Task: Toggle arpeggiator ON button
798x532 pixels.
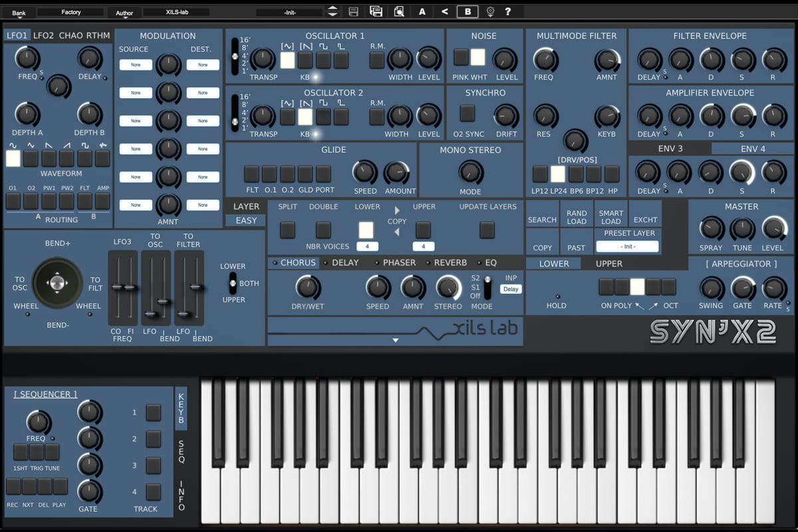Action: [606, 287]
